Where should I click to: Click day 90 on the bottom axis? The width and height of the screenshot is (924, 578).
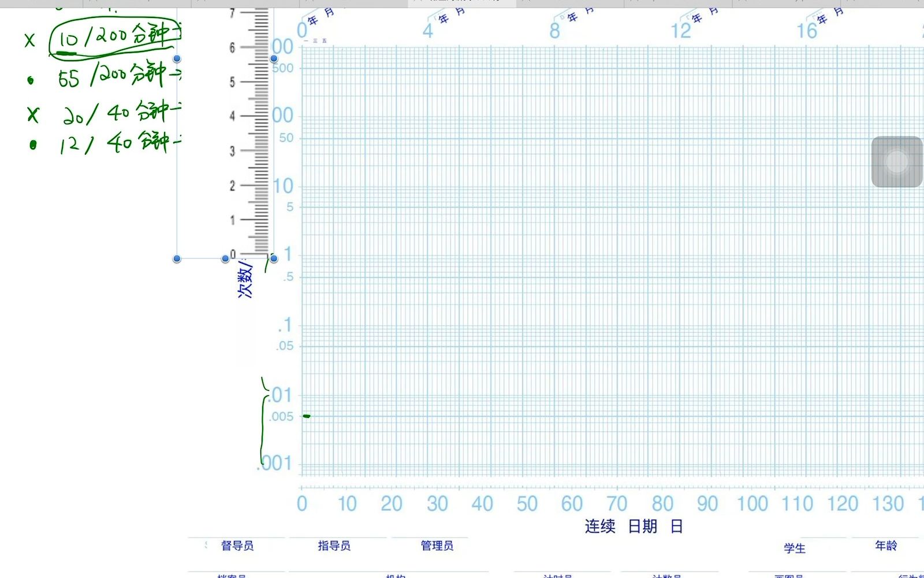[x=707, y=504]
